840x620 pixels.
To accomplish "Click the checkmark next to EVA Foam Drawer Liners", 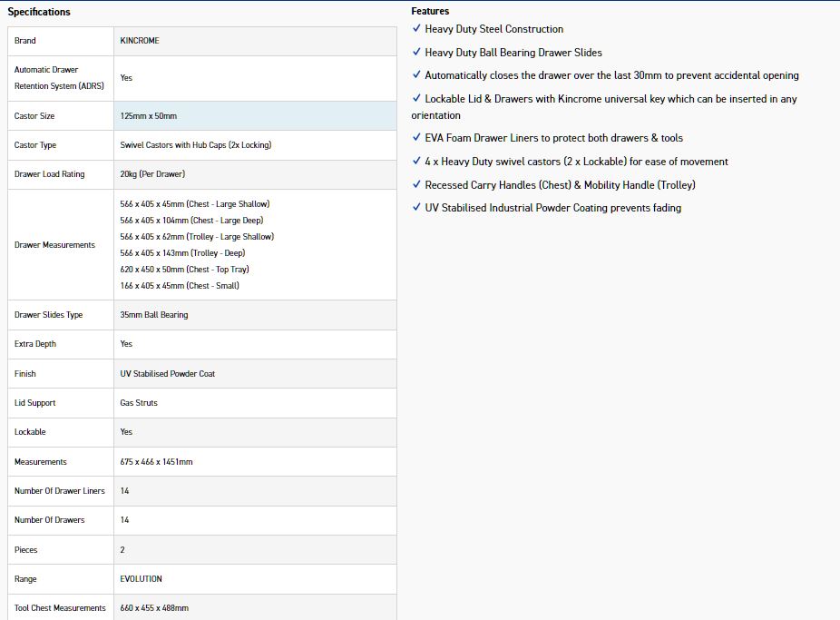I will [416, 138].
